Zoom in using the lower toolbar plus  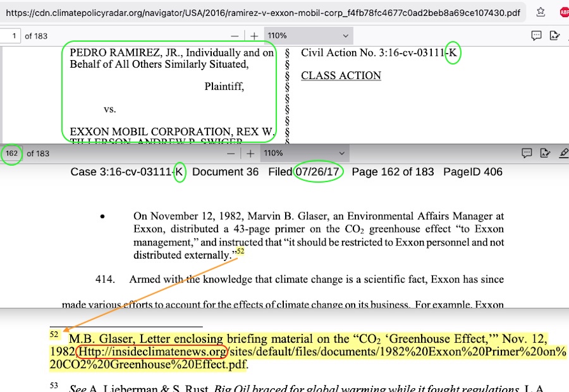click(250, 154)
